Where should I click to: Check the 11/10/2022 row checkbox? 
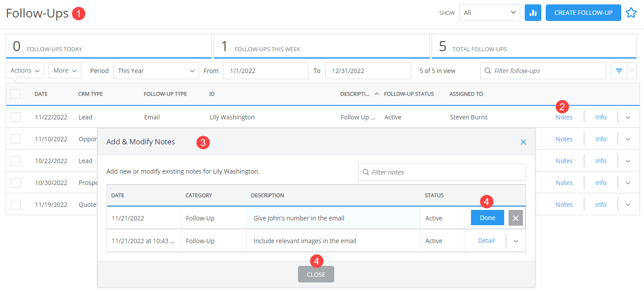tap(16, 139)
